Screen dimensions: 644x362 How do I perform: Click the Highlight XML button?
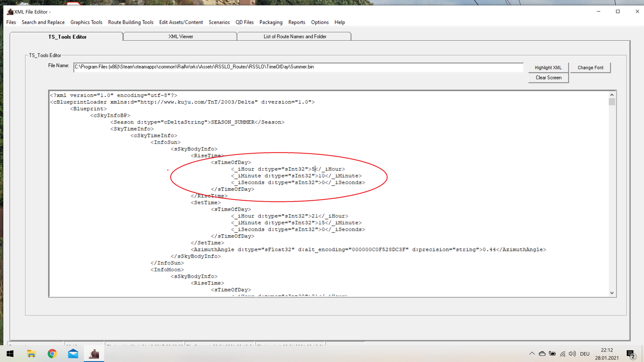pyautogui.click(x=548, y=67)
